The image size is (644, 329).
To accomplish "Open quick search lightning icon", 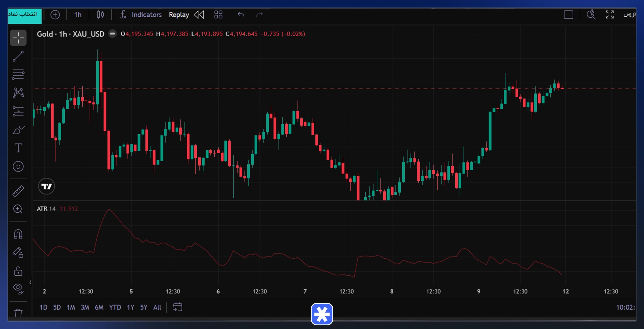I will (591, 15).
